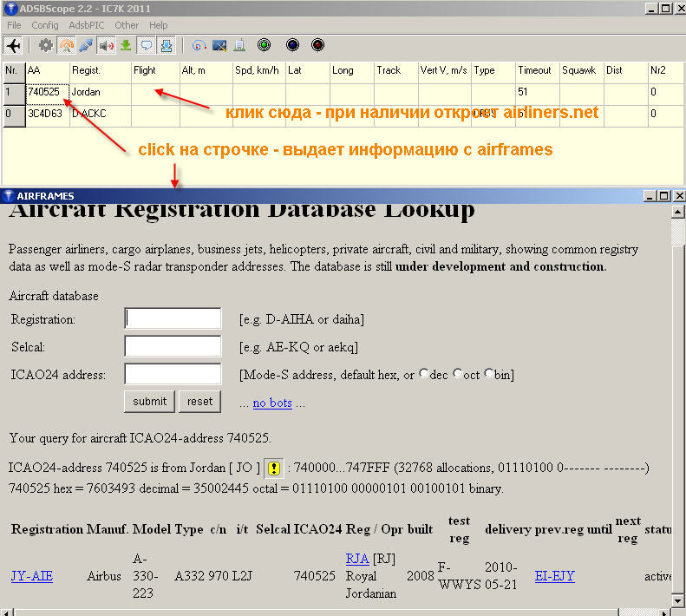Select the oct radio button

(x=458, y=373)
